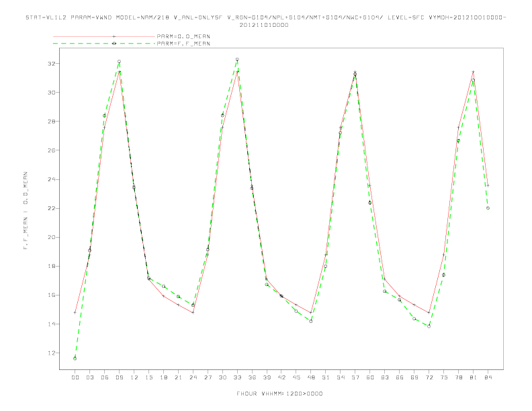Viewport: 532px width, 411px height.
Task: Click x-axis forecast hour label 51
Action: [326, 377]
